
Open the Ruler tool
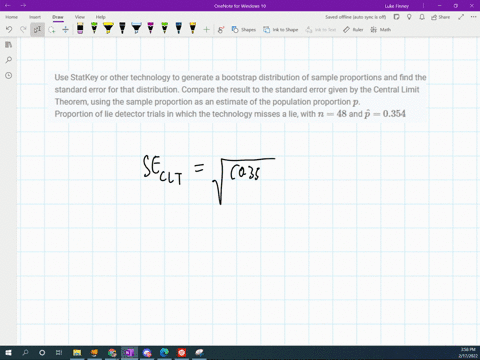click(353, 30)
